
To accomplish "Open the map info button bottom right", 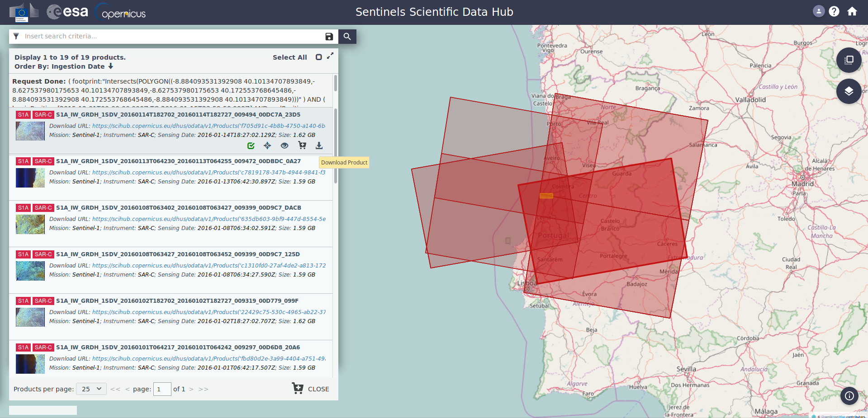I will (849, 396).
